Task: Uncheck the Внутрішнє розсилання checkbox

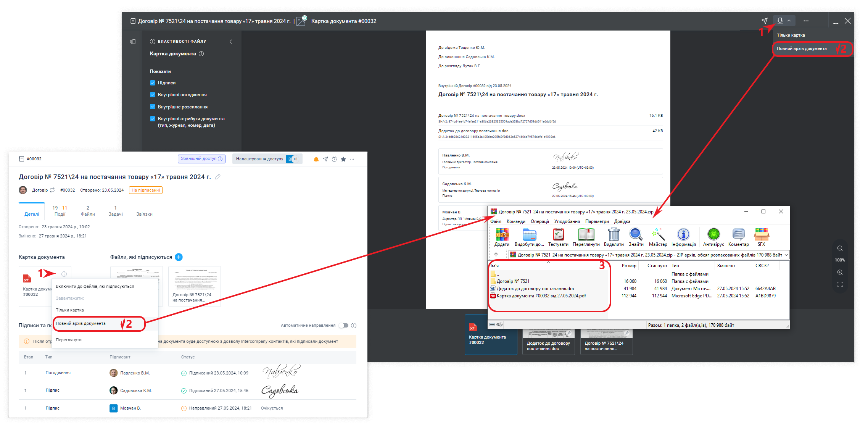Action: 153,107
